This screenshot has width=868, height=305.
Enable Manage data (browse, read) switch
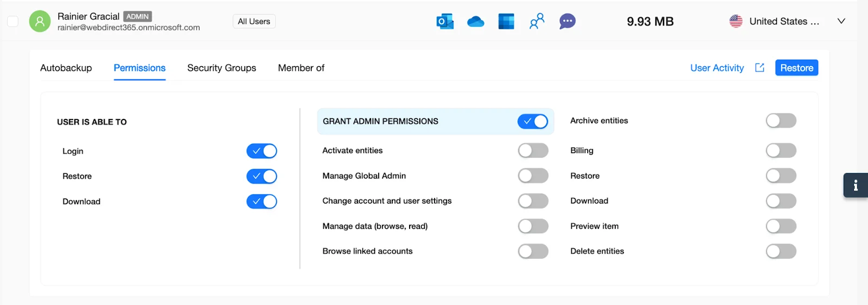pos(533,226)
